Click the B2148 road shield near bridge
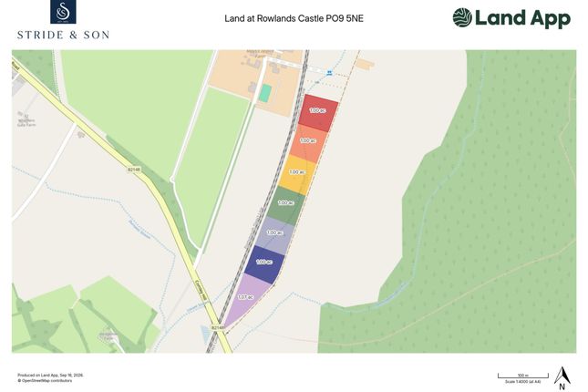This screenshot has width=588, height=392. point(218,327)
